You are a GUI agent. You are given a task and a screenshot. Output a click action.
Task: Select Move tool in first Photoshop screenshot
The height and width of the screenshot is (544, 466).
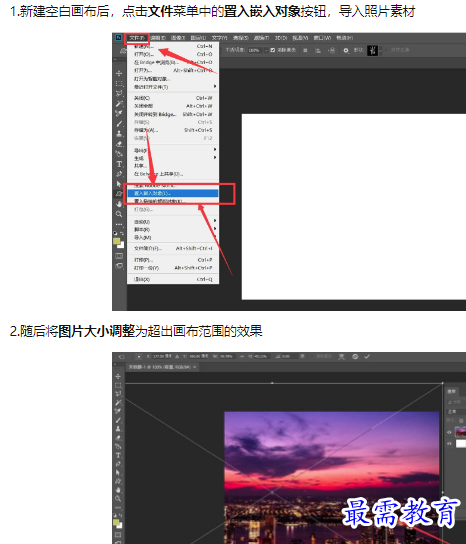(x=119, y=74)
